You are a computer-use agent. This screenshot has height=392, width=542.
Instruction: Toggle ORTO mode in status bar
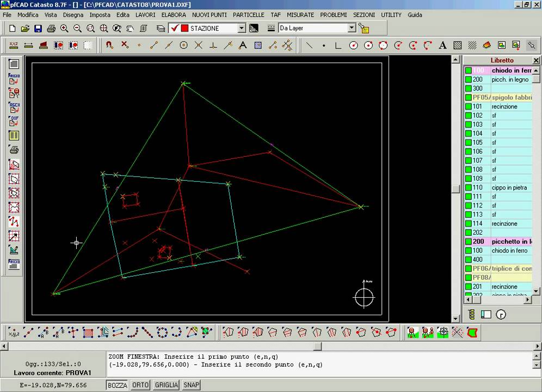140,385
